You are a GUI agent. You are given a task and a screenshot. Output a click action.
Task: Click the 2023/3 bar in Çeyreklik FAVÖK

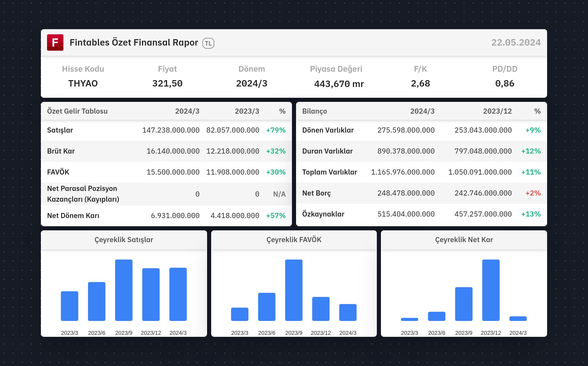pyautogui.click(x=240, y=314)
